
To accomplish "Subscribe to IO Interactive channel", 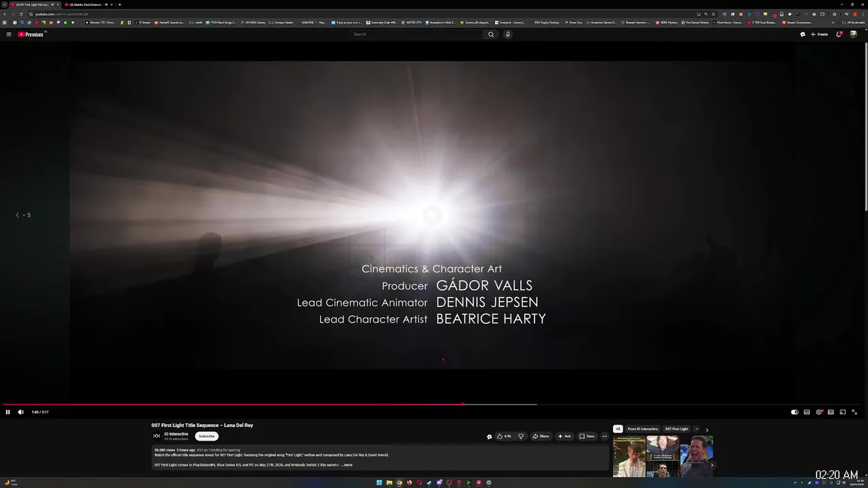I will click(207, 436).
